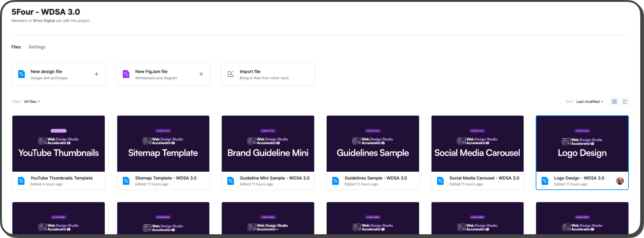Click the Import file button

point(268,74)
